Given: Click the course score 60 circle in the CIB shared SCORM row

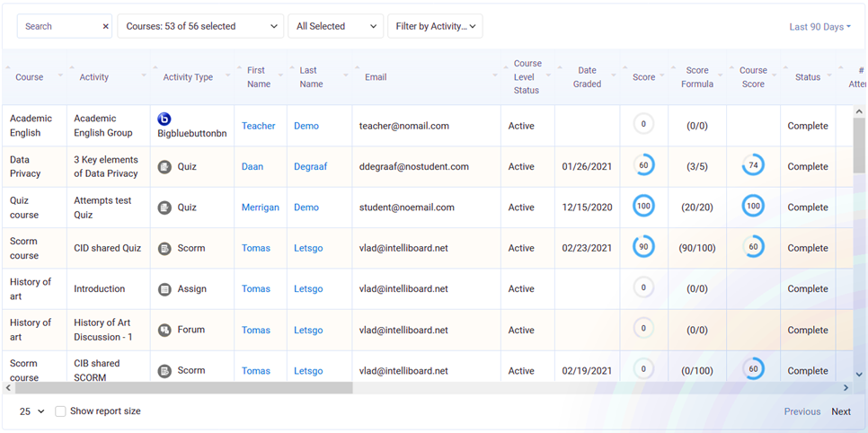Looking at the screenshot, I should 753,369.
